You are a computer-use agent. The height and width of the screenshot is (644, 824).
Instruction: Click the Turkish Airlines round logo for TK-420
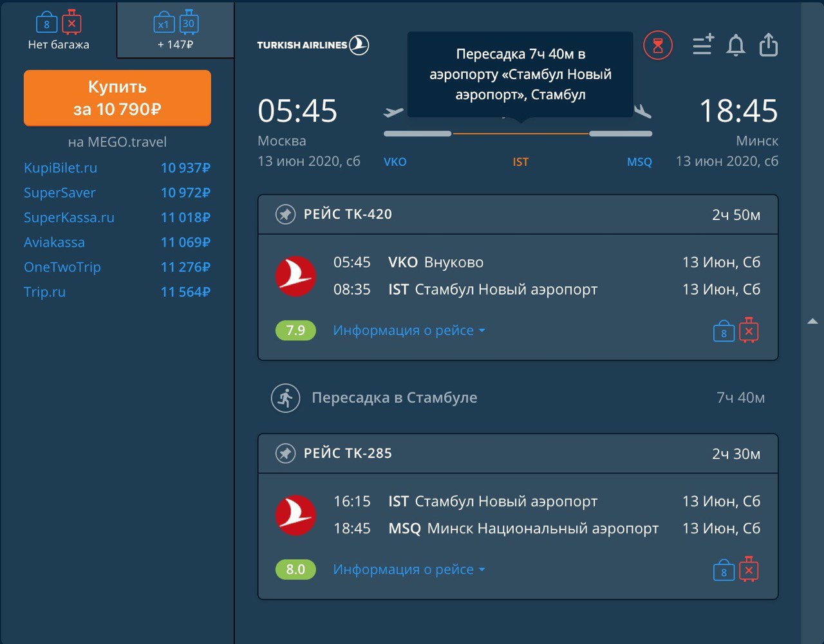click(x=295, y=277)
